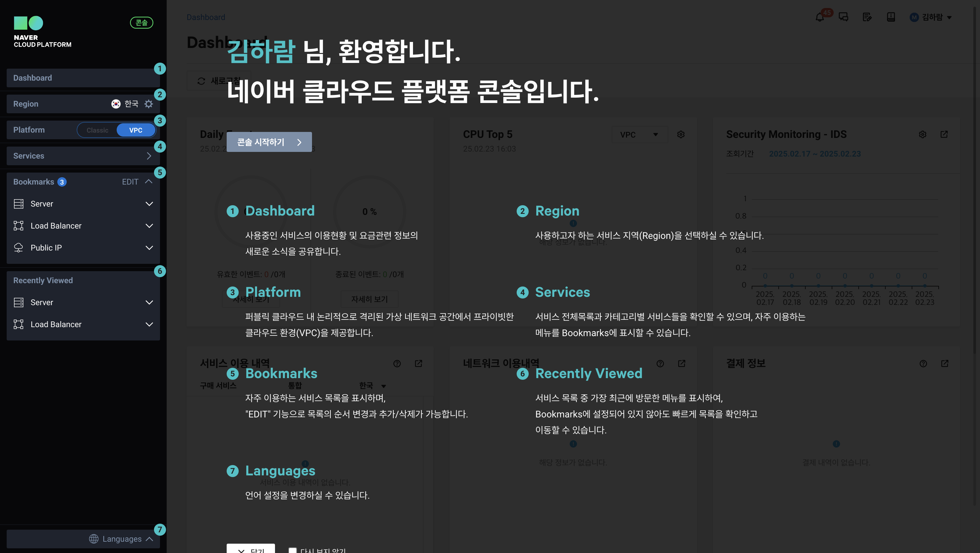Click EDIT next to Bookmarks
Viewport: 980px width, 553px height.
point(130,182)
